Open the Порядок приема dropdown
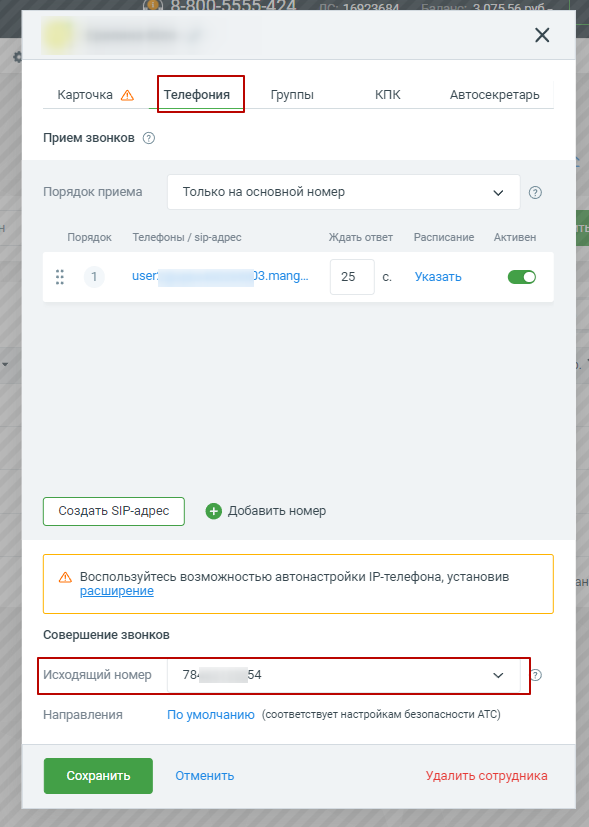The height and width of the screenshot is (827, 589). [344, 192]
